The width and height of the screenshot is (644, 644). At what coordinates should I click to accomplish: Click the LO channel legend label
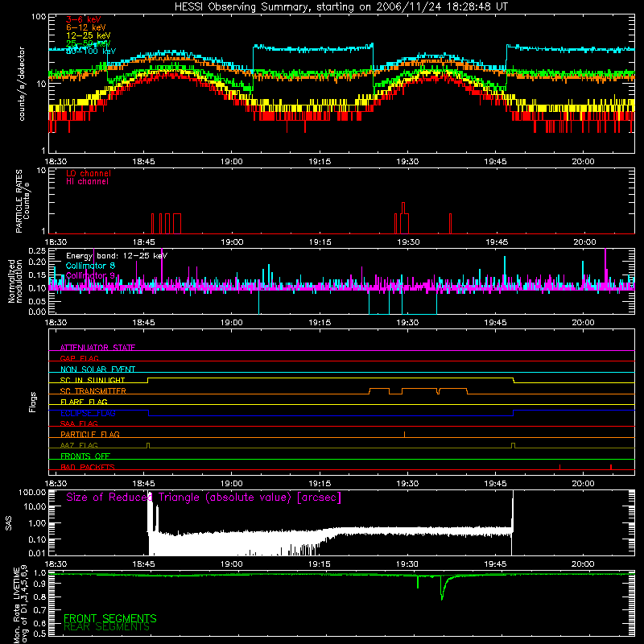tap(89, 173)
